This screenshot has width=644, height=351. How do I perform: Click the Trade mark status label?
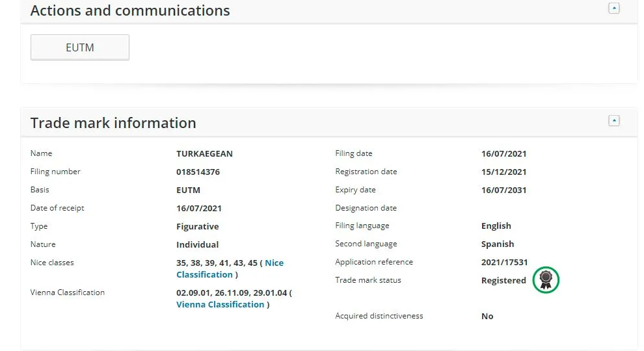click(x=368, y=280)
